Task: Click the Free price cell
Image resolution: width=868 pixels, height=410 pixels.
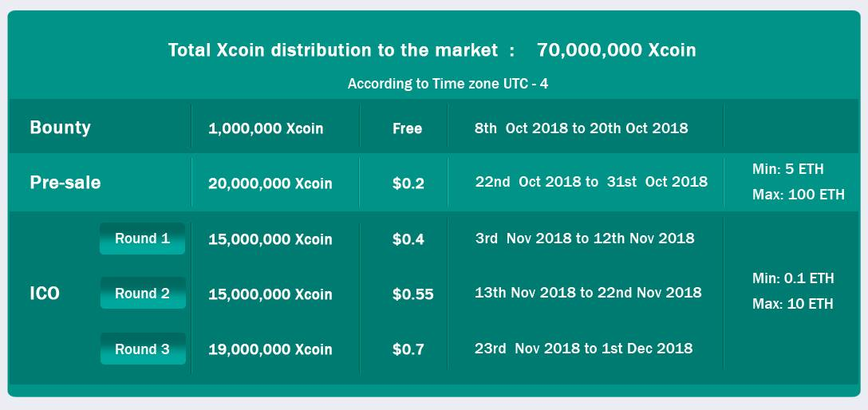Action: pyautogui.click(x=408, y=128)
